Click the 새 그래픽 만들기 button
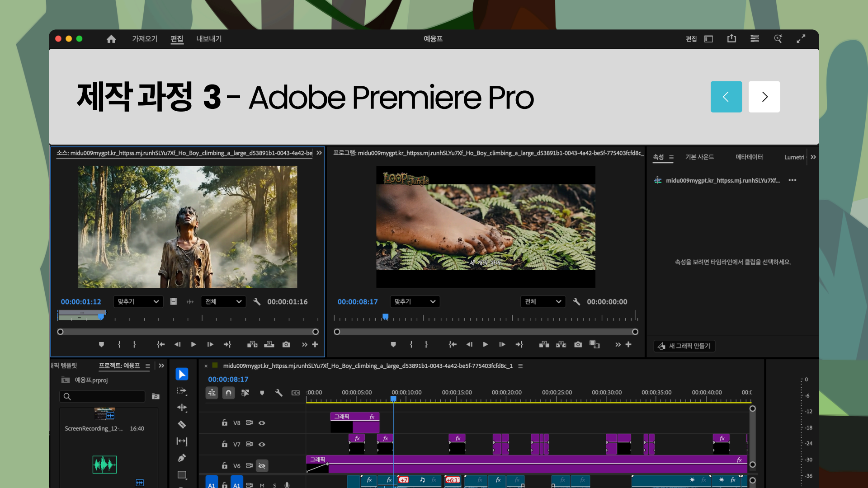The height and width of the screenshot is (488, 868). tap(684, 346)
